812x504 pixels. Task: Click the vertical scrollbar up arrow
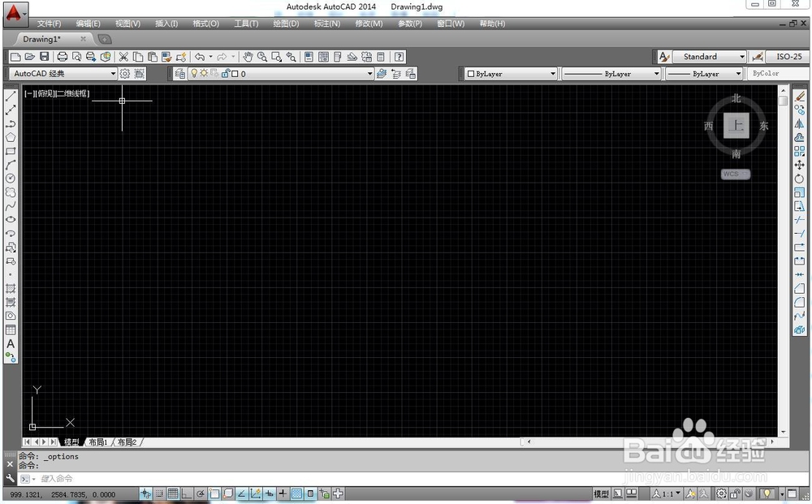(783, 90)
